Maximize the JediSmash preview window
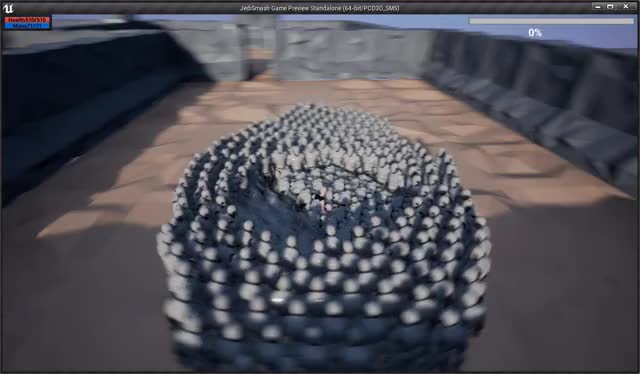The image size is (640, 374). click(610, 7)
